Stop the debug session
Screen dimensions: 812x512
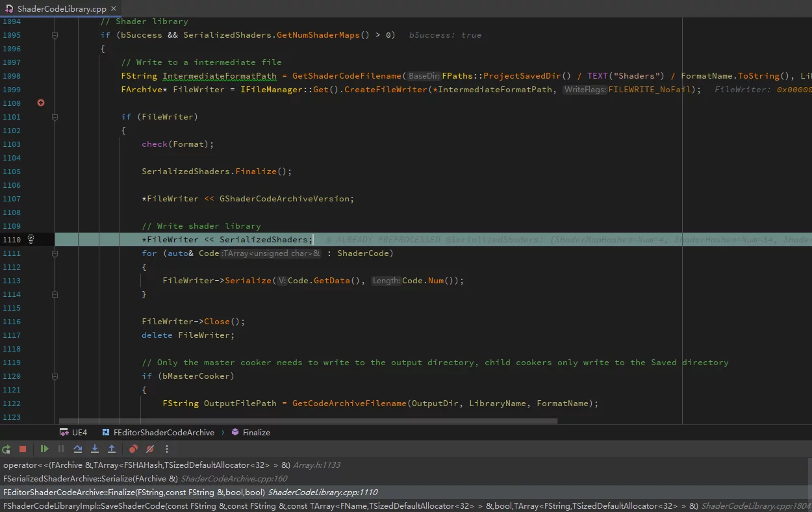point(23,449)
